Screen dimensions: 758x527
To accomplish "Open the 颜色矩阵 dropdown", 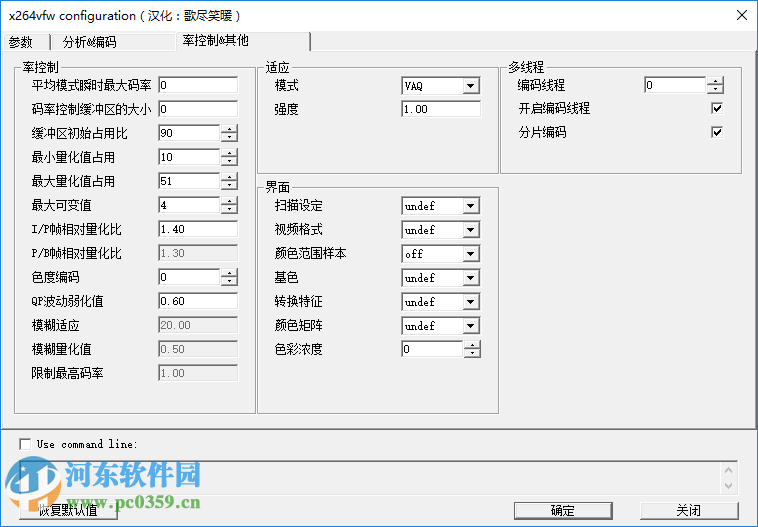I will (x=470, y=326).
